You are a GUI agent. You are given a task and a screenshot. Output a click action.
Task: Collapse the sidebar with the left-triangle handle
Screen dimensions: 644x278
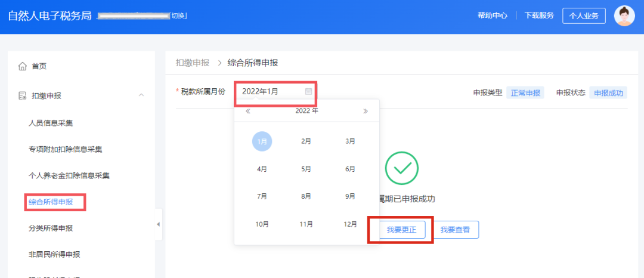[158, 224]
